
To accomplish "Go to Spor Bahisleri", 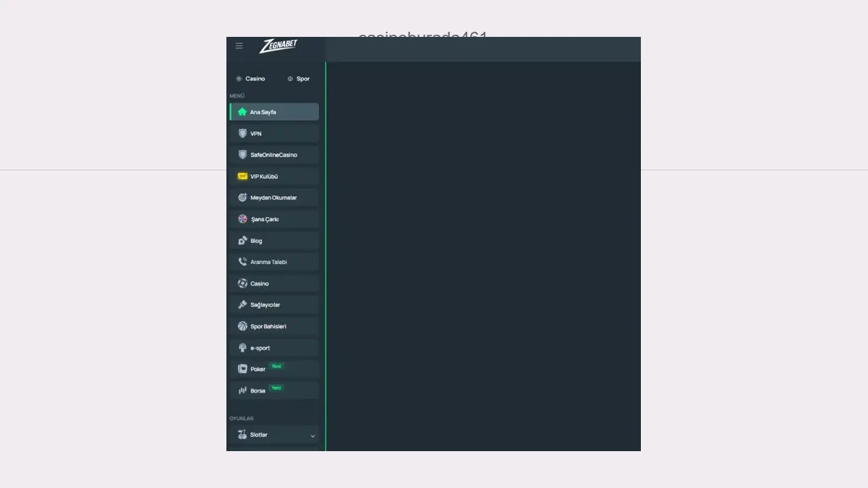I will click(274, 326).
